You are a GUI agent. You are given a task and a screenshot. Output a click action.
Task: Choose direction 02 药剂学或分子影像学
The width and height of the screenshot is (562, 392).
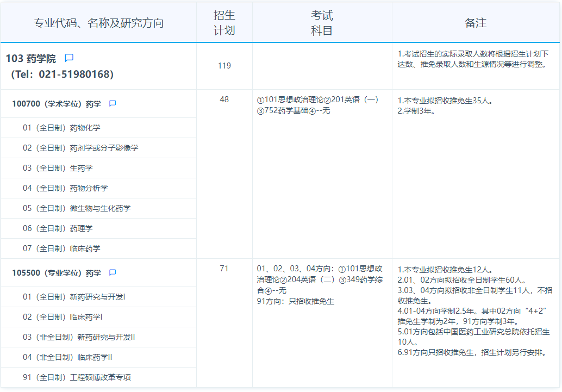(80, 148)
